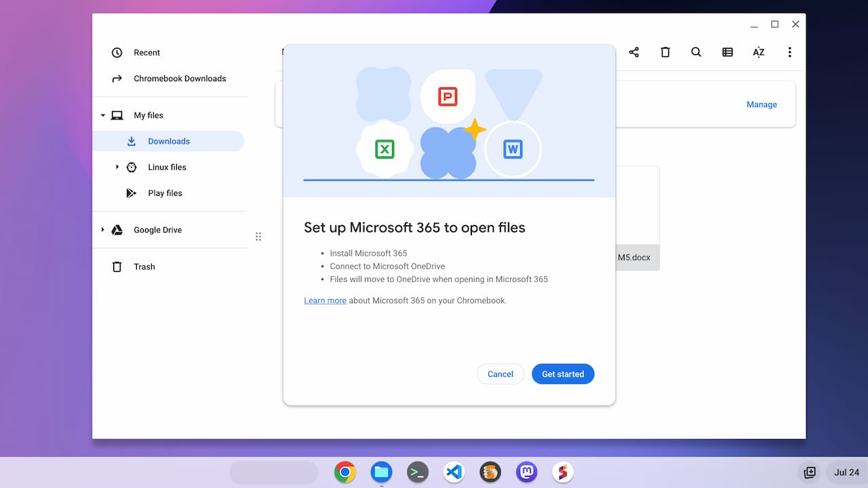Click the Share icon in the toolbar
Screen dimensions: 868x488
[x=634, y=52]
